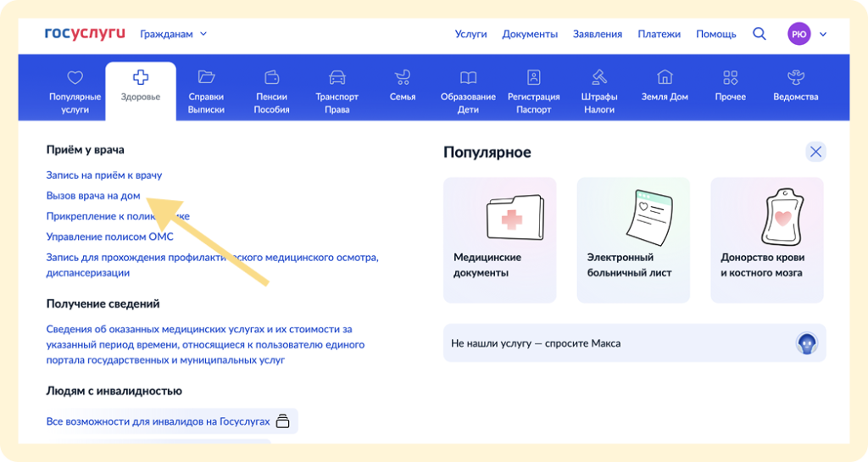
Task: Open the Услуги top menu
Action: pos(470,34)
